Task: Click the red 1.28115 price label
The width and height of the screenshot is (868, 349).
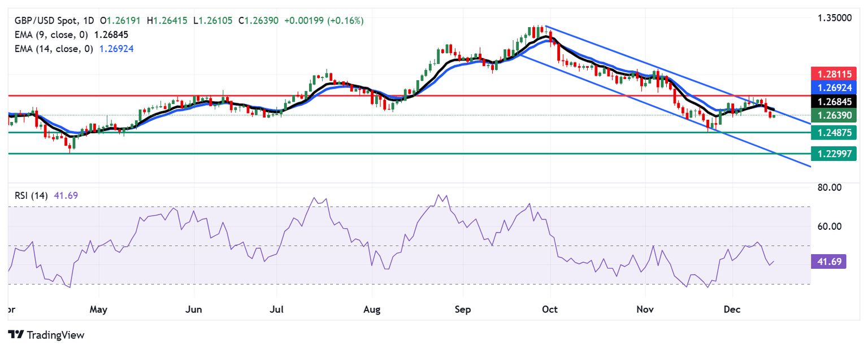Action: point(834,73)
